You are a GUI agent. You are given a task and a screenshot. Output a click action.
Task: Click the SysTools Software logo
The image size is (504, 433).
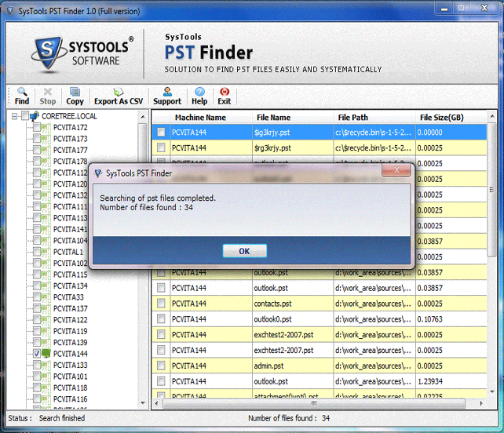[82, 53]
